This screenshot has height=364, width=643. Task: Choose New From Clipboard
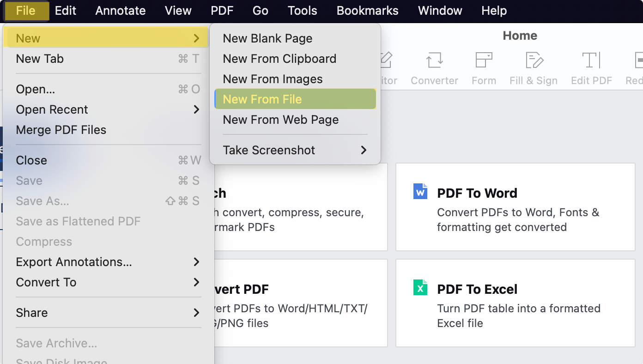click(295, 59)
